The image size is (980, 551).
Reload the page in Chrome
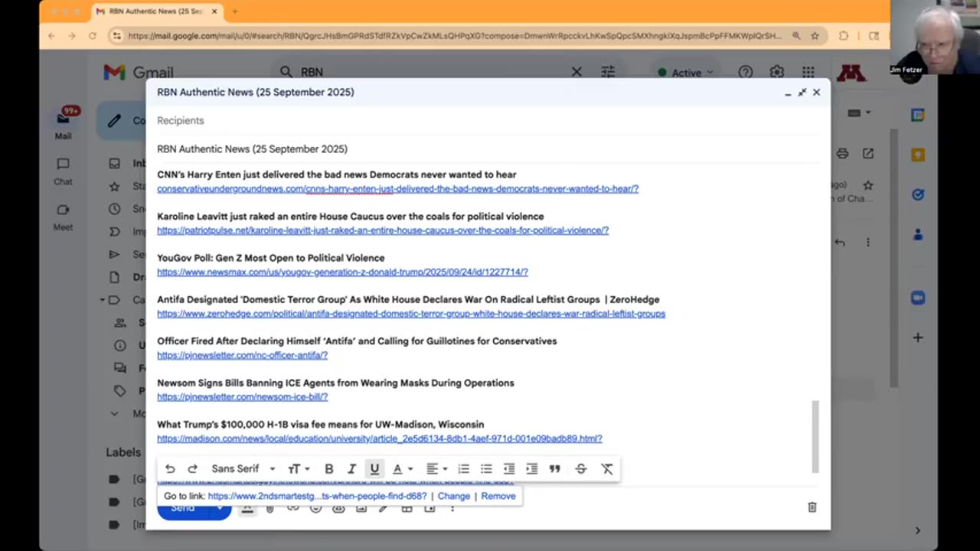pyautogui.click(x=93, y=36)
